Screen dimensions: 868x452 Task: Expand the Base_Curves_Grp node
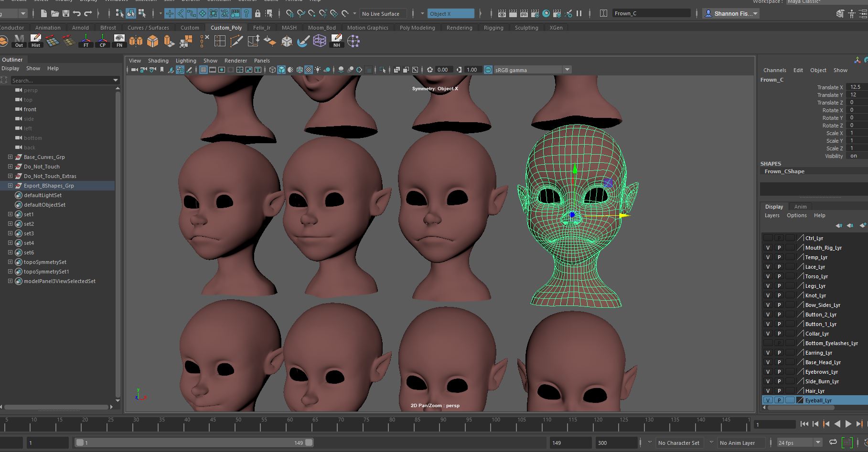coord(10,157)
